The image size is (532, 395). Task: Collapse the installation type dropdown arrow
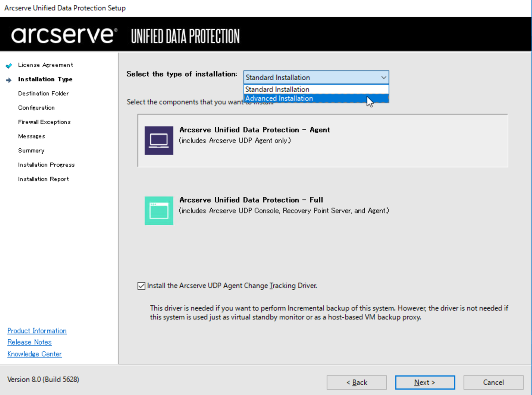coord(383,77)
